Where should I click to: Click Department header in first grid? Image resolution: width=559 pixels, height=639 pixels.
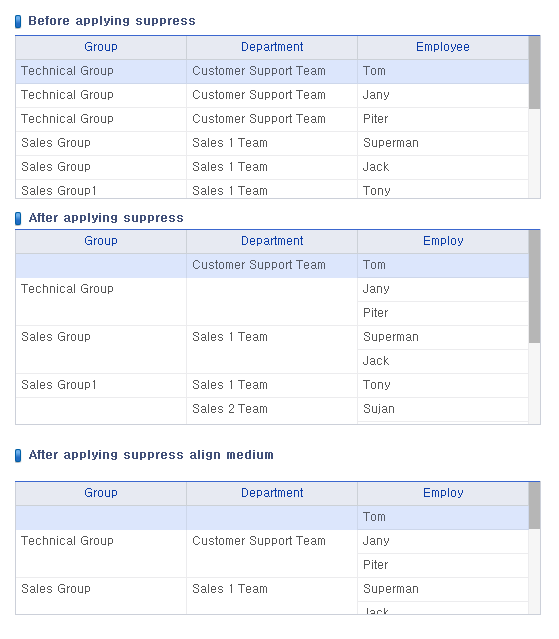coord(272,47)
